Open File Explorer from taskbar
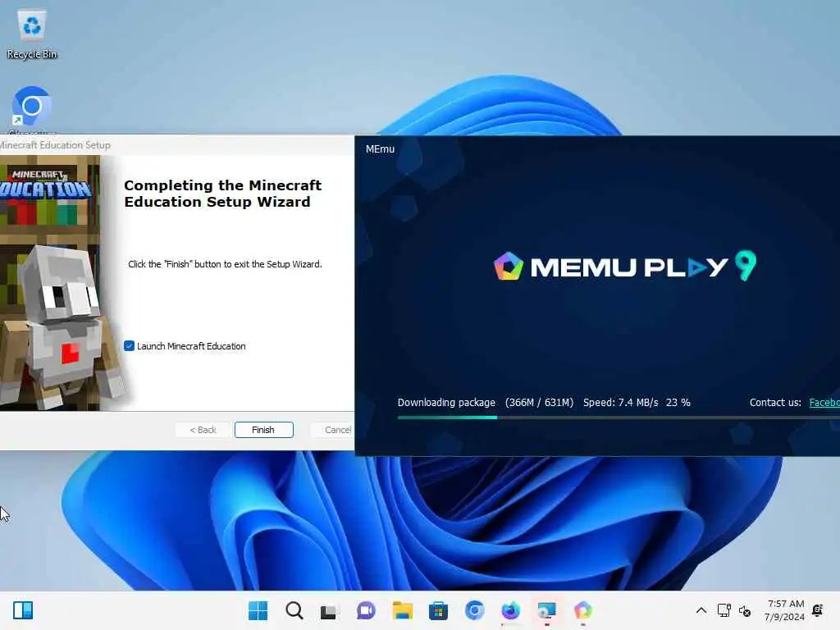Screen dimensions: 840x630 pyautogui.click(x=402, y=610)
